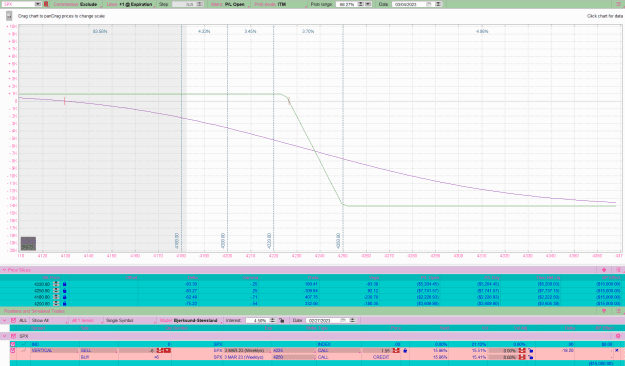Click the Positions and Simulated Trades header
625x366 pixels.
pyautogui.click(x=34, y=311)
